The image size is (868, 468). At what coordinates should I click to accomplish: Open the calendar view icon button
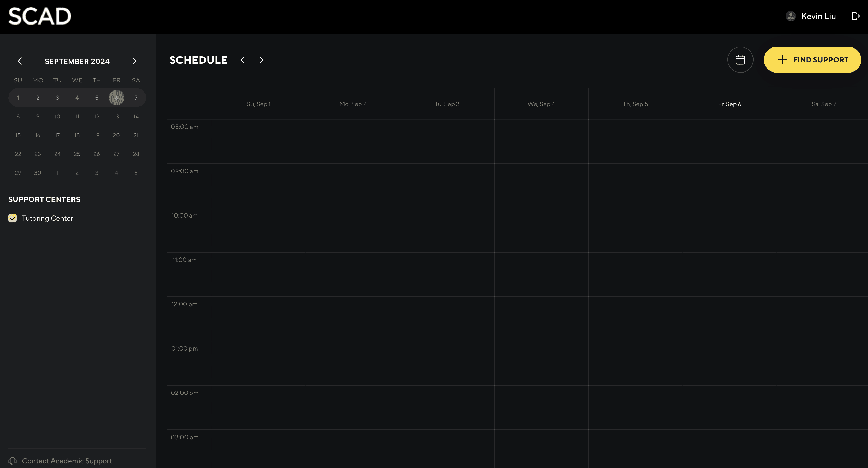740,60
